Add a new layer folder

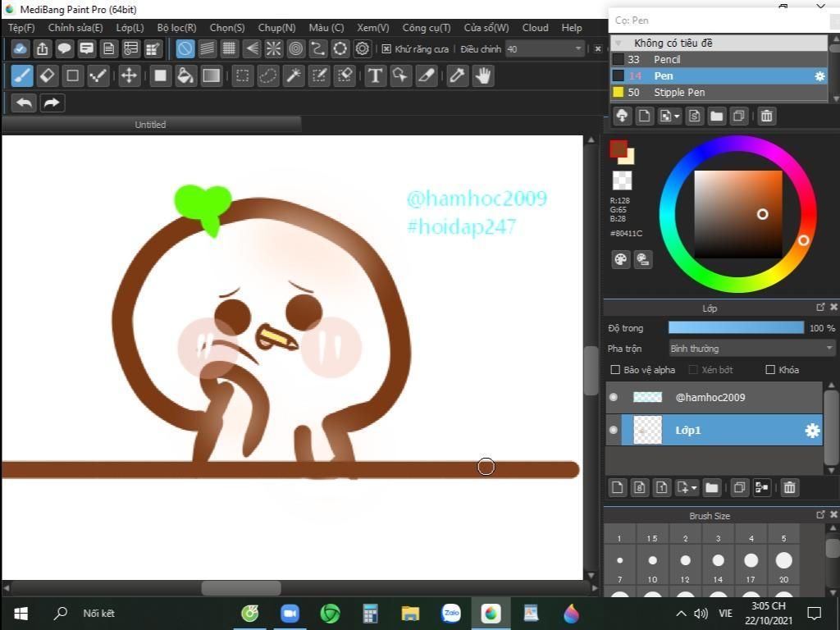click(711, 487)
